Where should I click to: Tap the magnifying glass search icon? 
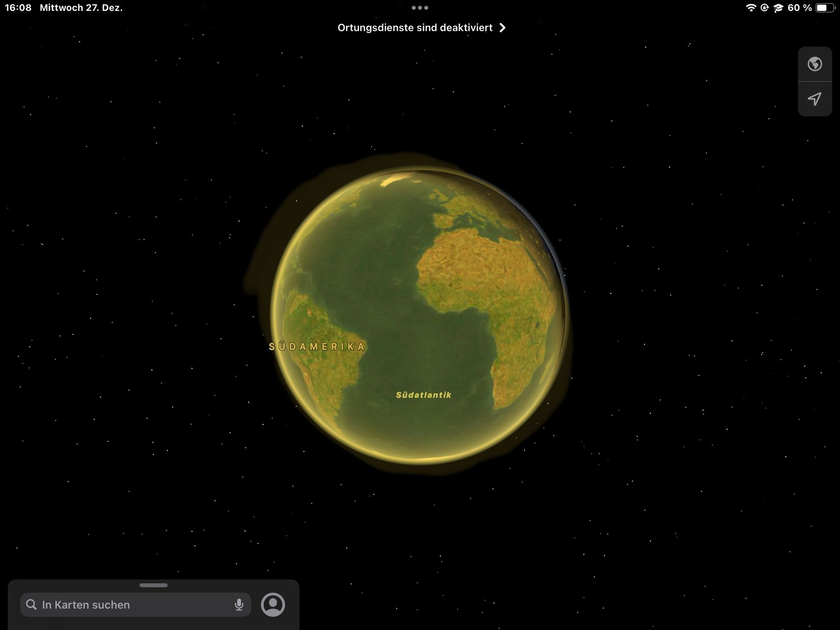click(31, 605)
